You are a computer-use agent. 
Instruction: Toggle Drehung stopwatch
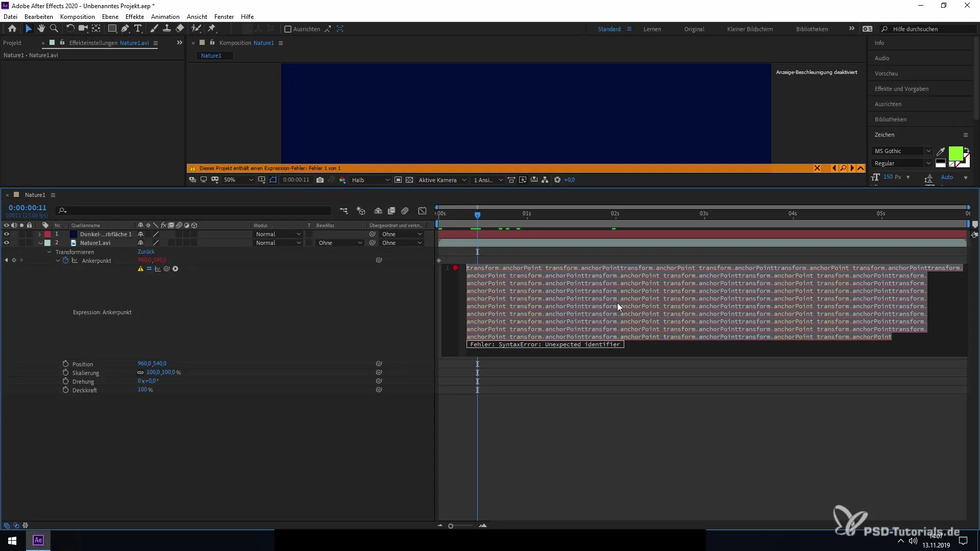[x=65, y=382]
